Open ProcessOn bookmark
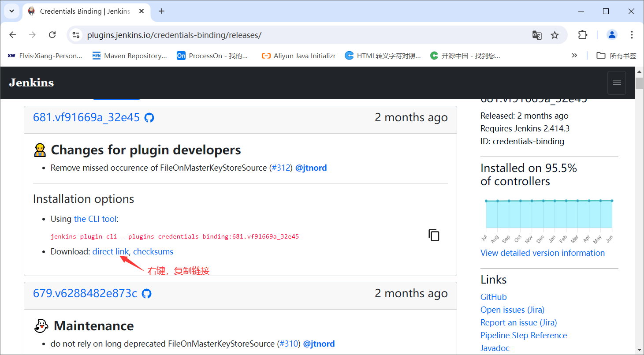This screenshot has height=355, width=644. [x=212, y=56]
